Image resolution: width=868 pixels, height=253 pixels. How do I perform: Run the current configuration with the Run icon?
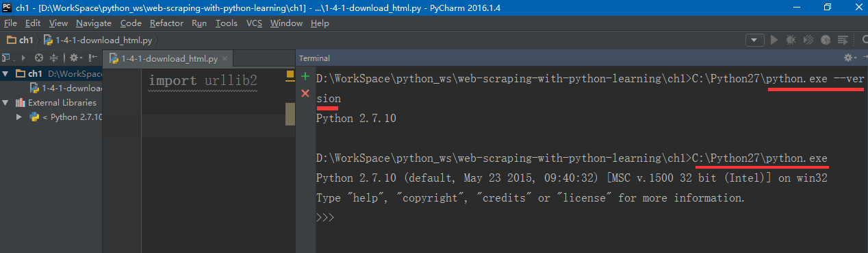pos(774,40)
